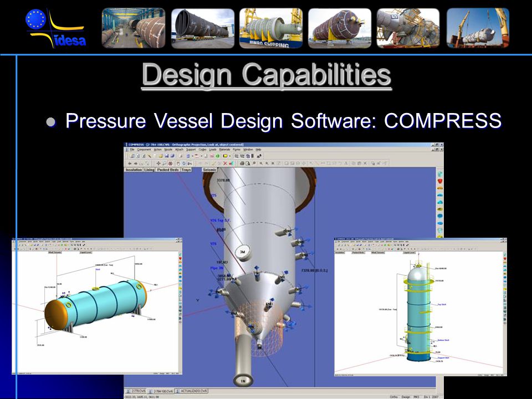This screenshot has height=399, width=532.
Task: Open the Support menu
Action: tap(191, 149)
